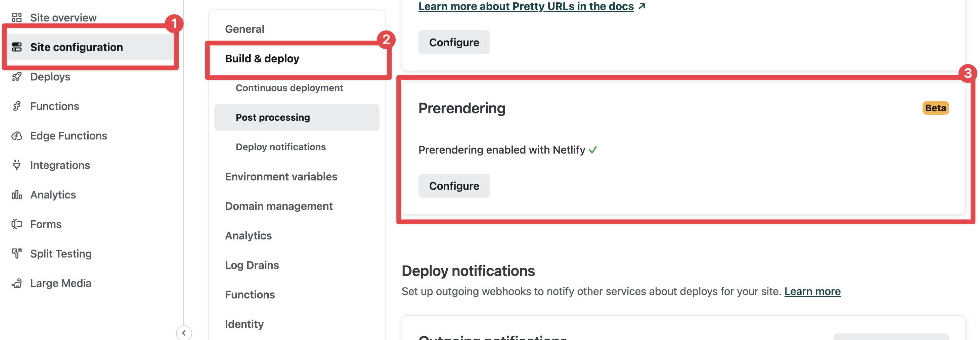This screenshot has height=340, width=980.
Task: Click the Forms icon in sidebar
Action: [17, 224]
